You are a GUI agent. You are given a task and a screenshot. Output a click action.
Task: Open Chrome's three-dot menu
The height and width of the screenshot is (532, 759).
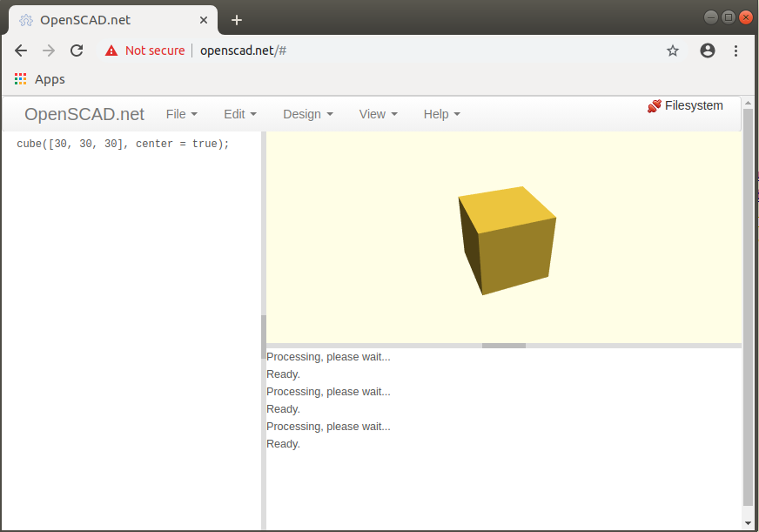(735, 51)
